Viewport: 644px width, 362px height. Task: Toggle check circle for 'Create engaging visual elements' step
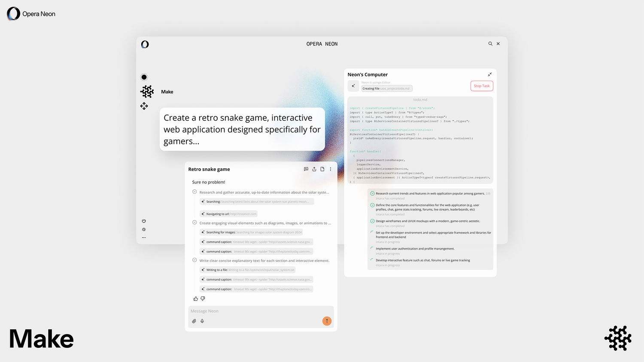[x=194, y=222]
